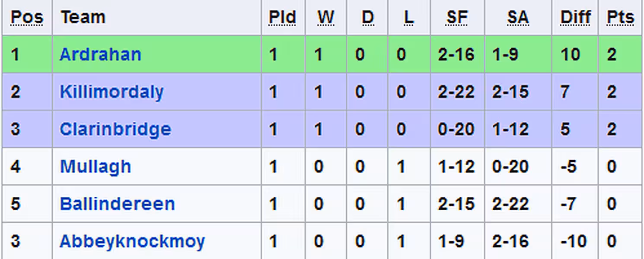
Task: Open the Killimordaly team link
Action: [x=112, y=92]
